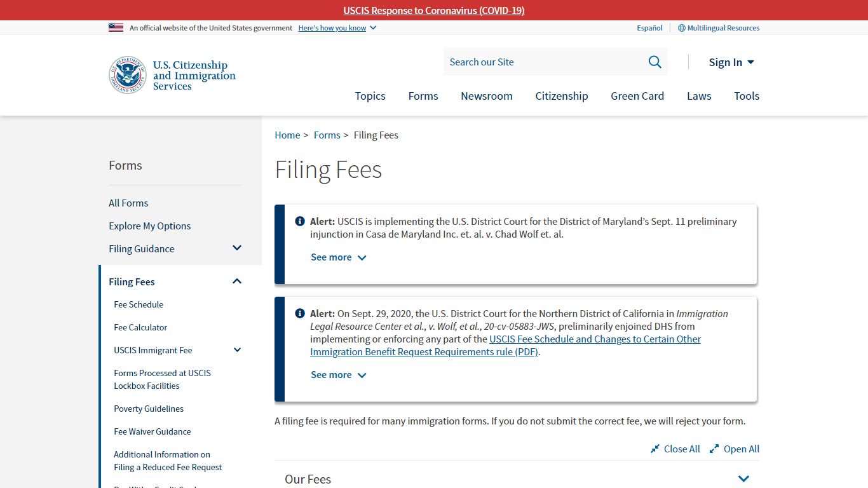This screenshot has width=868, height=488.
Task: Expand USCIS Immigrant Fee submenu
Action: [x=238, y=350]
